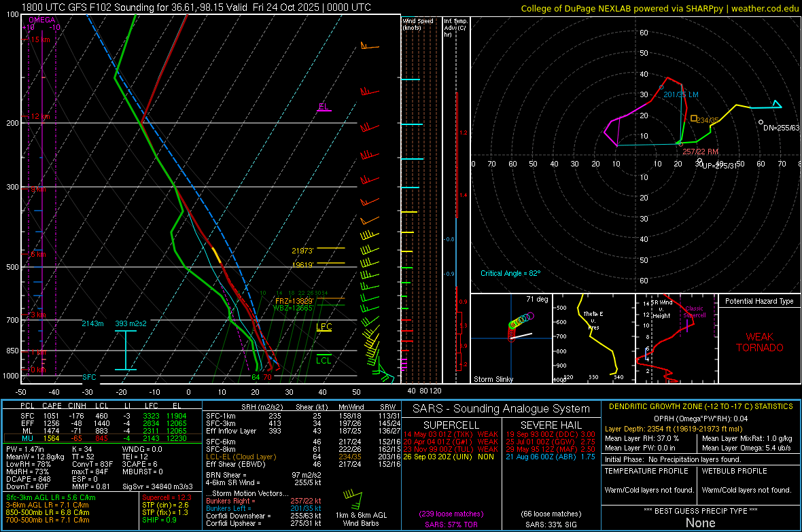Select the OMEGA label
802x532 pixels.
click(x=42, y=20)
